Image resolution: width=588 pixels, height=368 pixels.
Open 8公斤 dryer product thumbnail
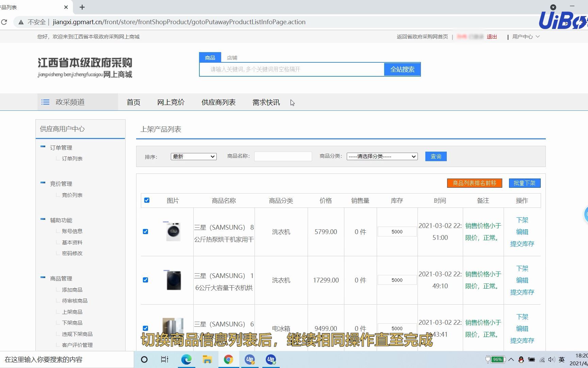tap(173, 231)
